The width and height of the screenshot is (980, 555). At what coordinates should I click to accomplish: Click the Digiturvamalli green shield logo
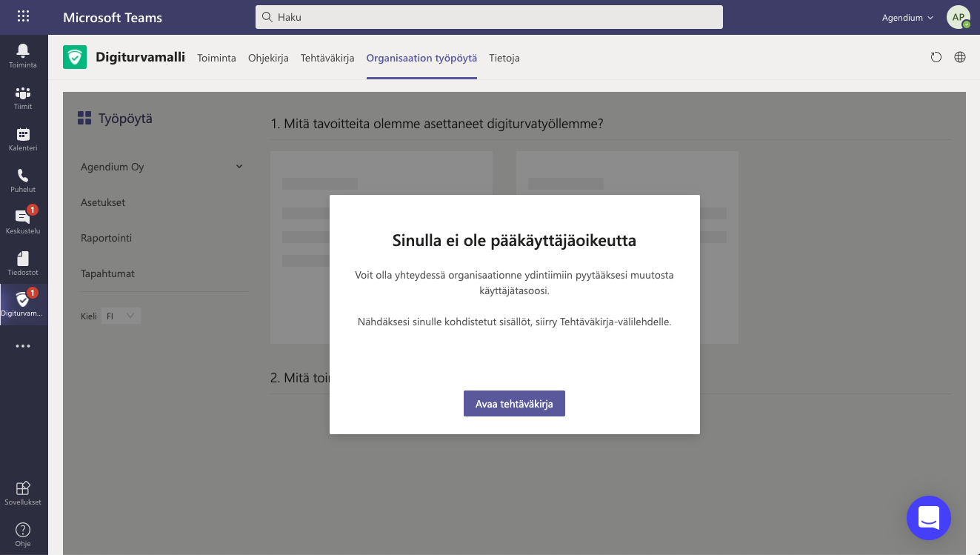(x=75, y=57)
